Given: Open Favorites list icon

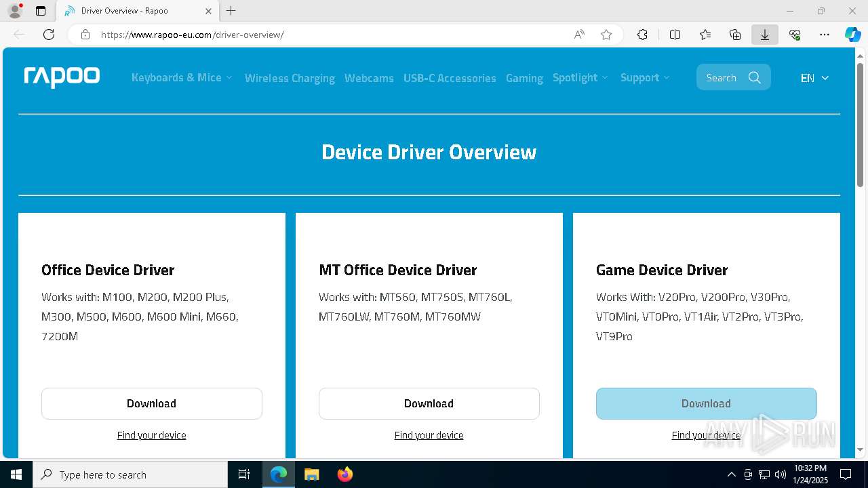Looking at the screenshot, I should pyautogui.click(x=705, y=35).
